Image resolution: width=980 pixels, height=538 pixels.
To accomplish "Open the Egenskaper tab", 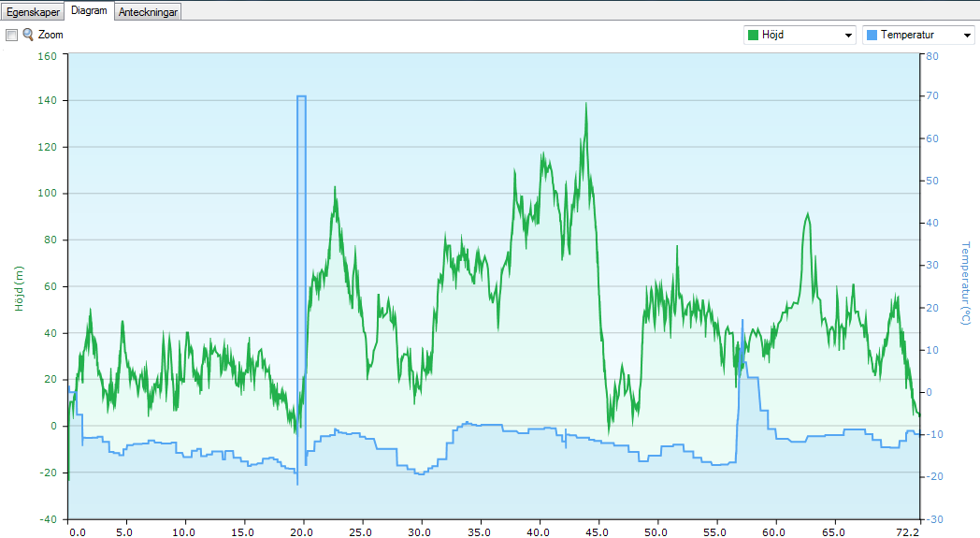I will [33, 12].
